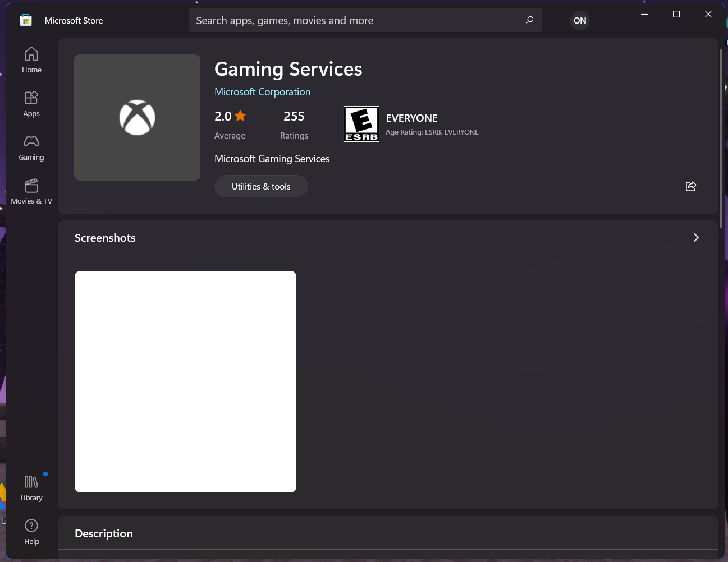Open the Library from sidebar
Viewport: 728px width, 562px height.
point(31,488)
